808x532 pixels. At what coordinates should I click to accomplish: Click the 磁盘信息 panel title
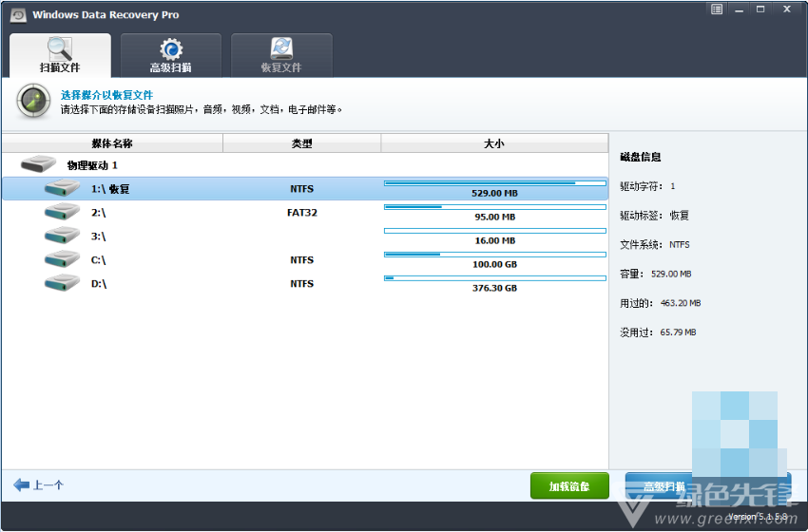[x=640, y=157]
